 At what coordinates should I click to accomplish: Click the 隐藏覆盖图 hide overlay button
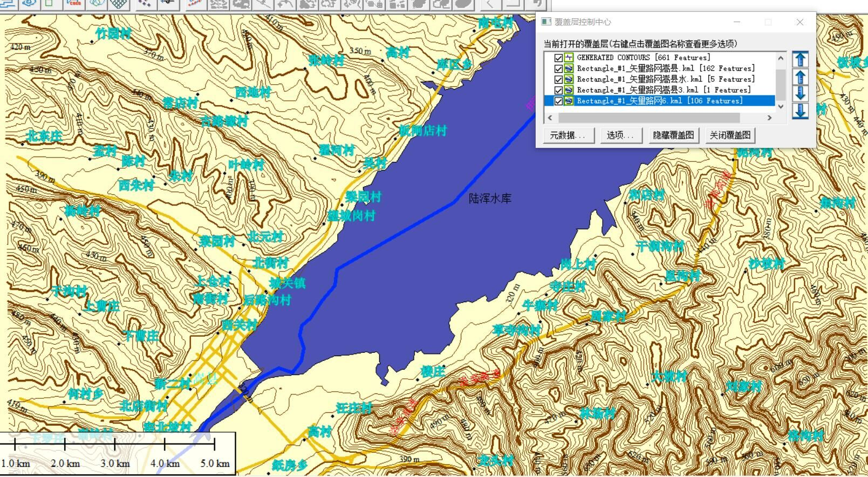pyautogui.click(x=674, y=135)
